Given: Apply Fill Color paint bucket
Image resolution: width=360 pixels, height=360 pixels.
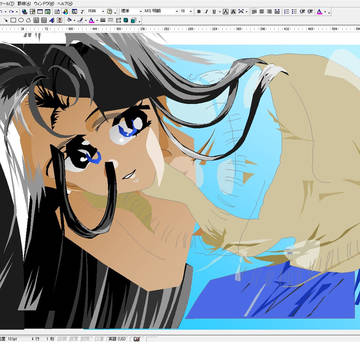Looking at the screenshot, I should point(69,20).
